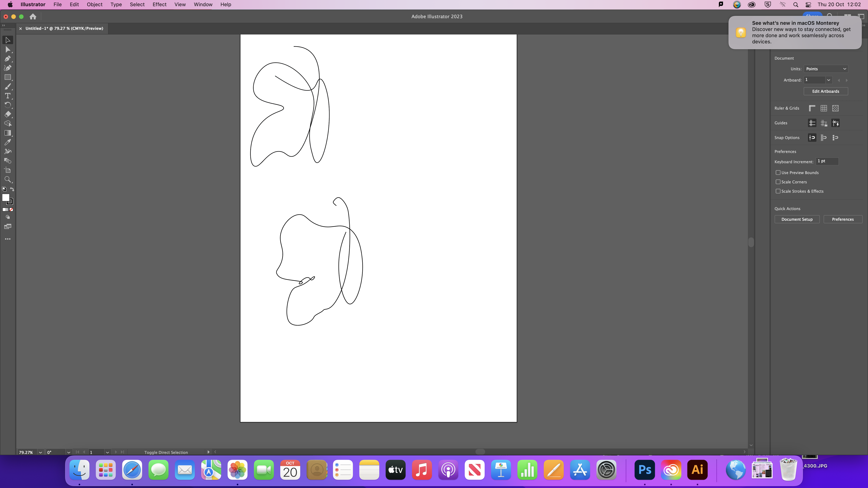
Task: Open the Effect menu
Action: click(x=159, y=4)
